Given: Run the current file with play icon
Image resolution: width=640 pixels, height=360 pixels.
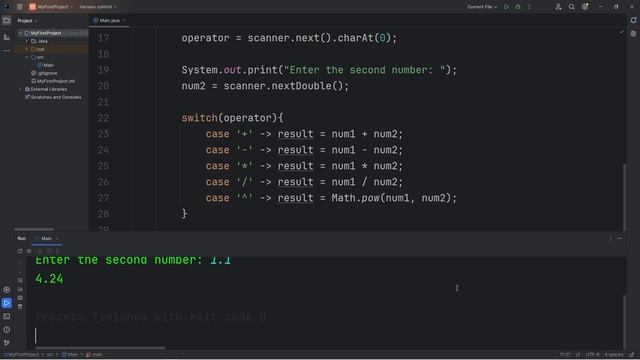Looking at the screenshot, I should 506,7.
